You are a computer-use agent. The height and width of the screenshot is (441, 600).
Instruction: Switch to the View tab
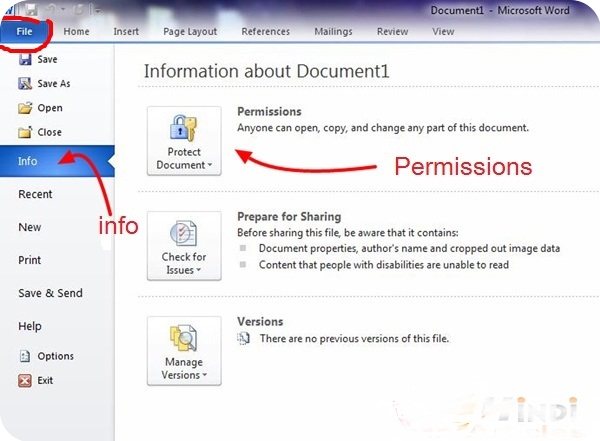pos(443,31)
